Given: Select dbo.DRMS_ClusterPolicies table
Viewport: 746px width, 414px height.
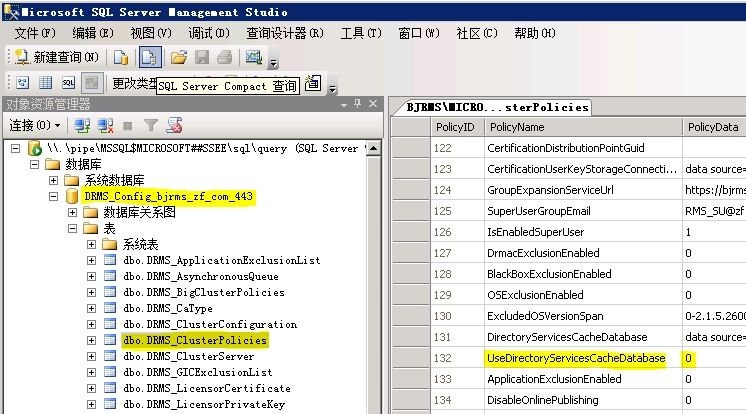Looking at the screenshot, I should (195, 340).
